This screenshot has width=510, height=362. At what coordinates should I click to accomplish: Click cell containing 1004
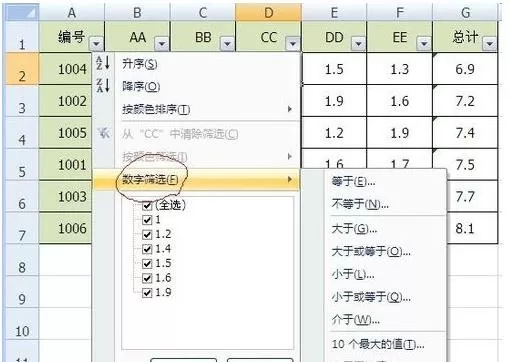point(65,69)
